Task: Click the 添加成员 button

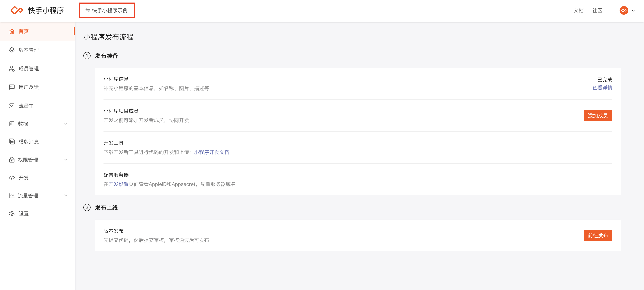Action: pyautogui.click(x=598, y=116)
